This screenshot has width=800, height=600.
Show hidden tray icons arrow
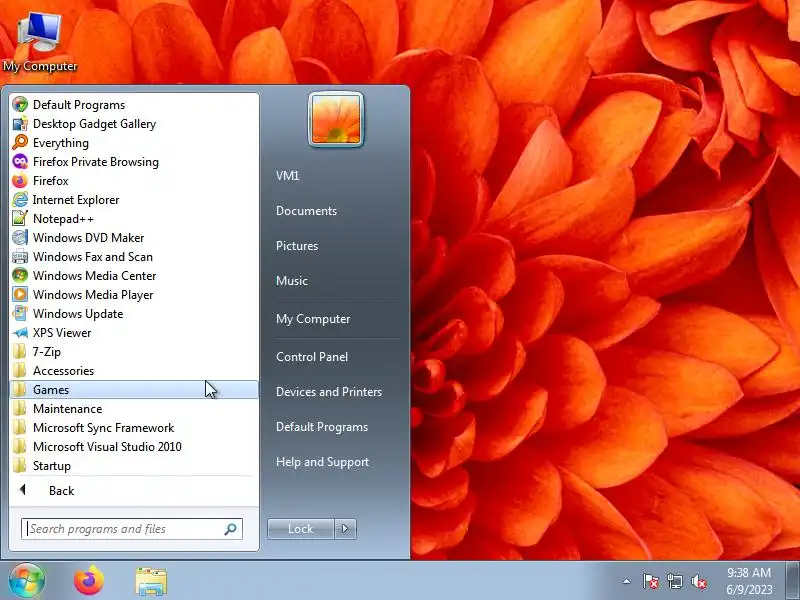(627, 581)
